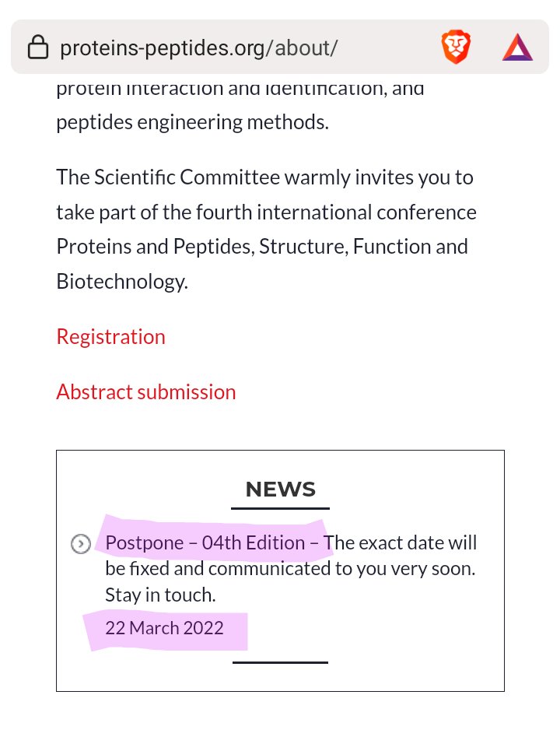Viewport: 560px width, 737px height.
Task: Click the 'Scientific Committee warmly invites' paragraph
Action: click(264, 177)
